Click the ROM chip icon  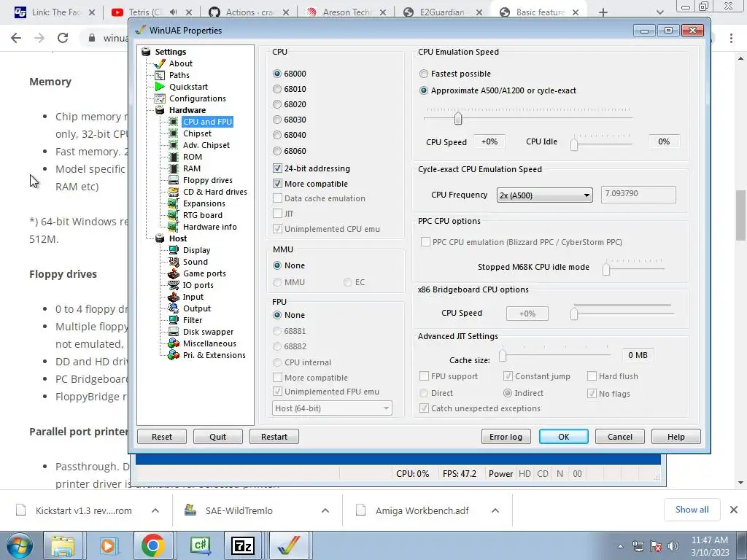(174, 157)
